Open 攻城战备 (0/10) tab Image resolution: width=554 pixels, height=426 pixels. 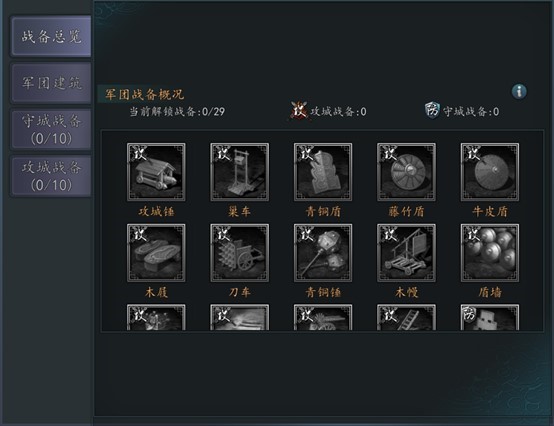tap(51, 176)
